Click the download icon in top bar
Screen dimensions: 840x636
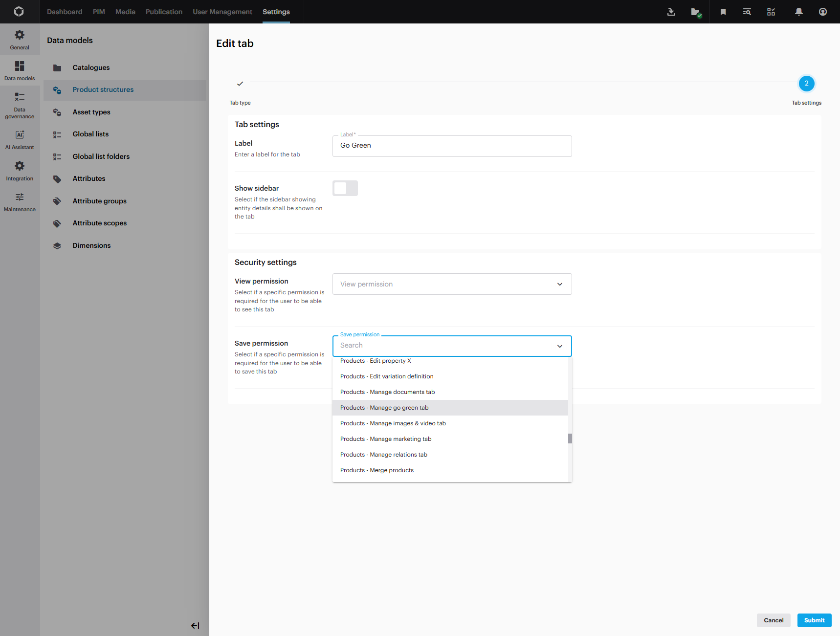tap(671, 12)
